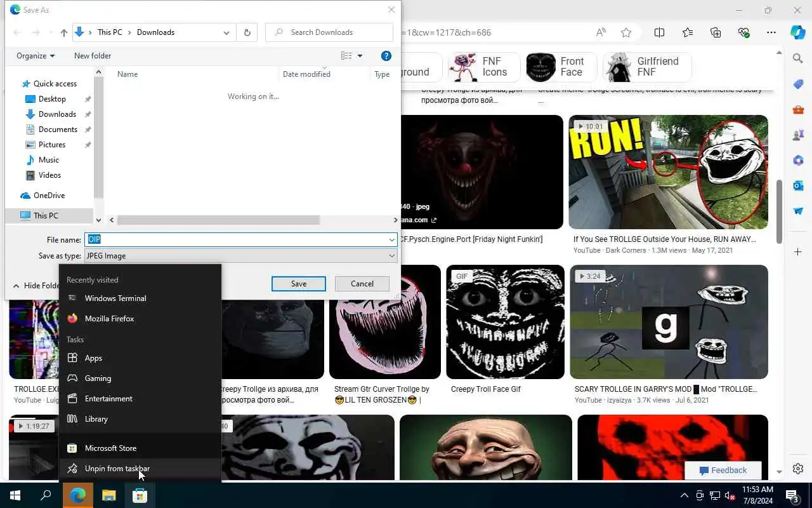The width and height of the screenshot is (812, 508).
Task: Open Edge collections icon
Action: [x=716, y=32]
